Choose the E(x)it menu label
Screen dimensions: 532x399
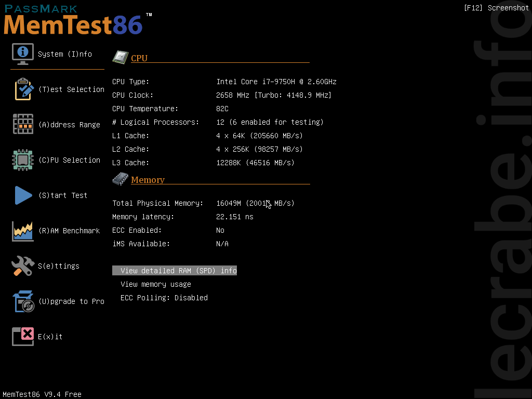[50, 337]
